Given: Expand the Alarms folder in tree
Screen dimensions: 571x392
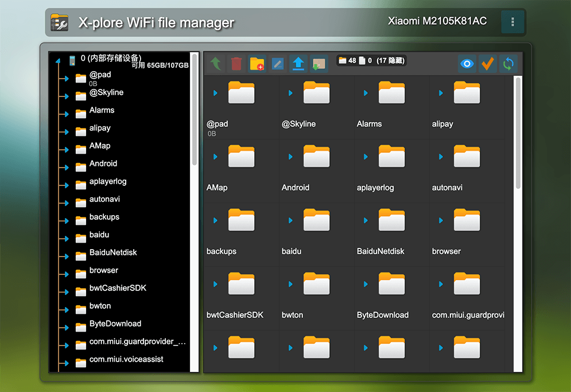Looking at the screenshot, I should click(66, 114).
